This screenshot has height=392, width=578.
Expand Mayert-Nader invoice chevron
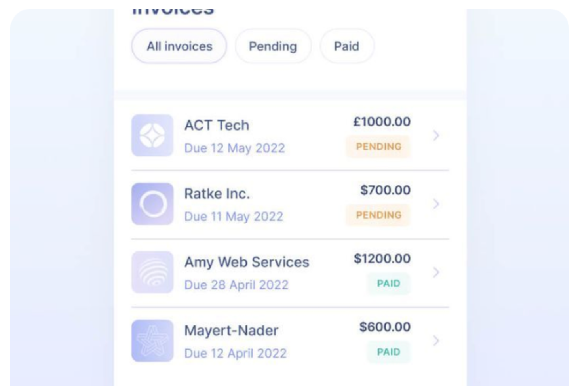(x=436, y=341)
